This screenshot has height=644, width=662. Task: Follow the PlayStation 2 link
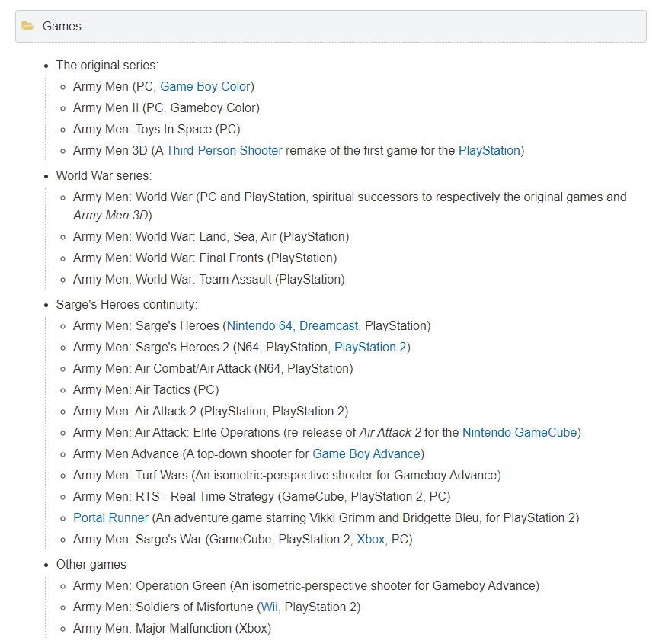[370, 347]
